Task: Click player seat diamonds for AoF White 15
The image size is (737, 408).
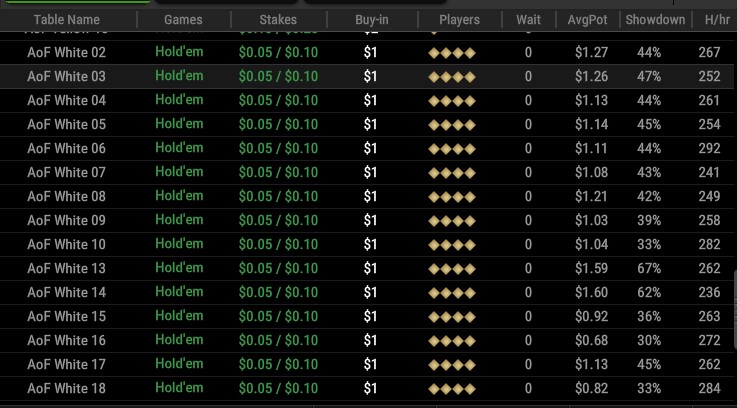Action: pyautogui.click(x=452, y=317)
